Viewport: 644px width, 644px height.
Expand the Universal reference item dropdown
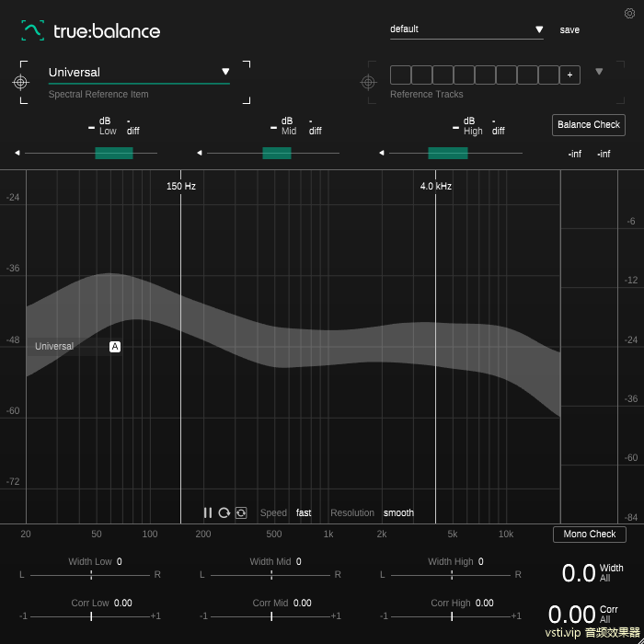[225, 72]
